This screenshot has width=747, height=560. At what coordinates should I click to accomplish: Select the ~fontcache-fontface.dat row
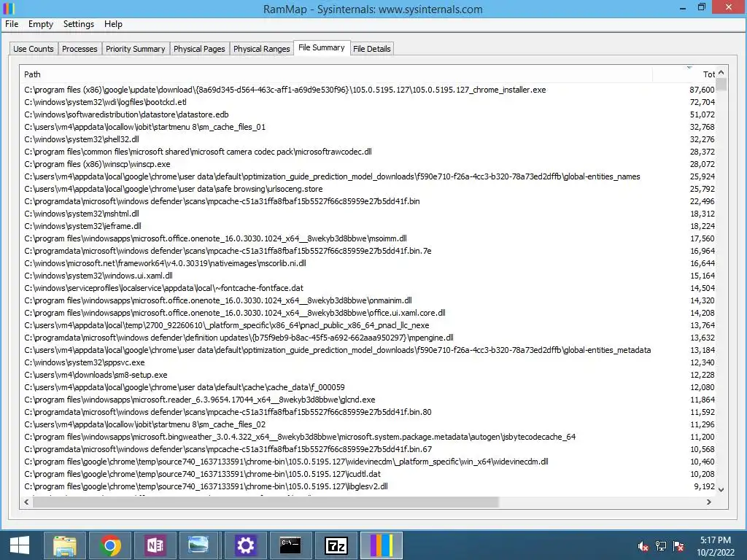(369, 287)
